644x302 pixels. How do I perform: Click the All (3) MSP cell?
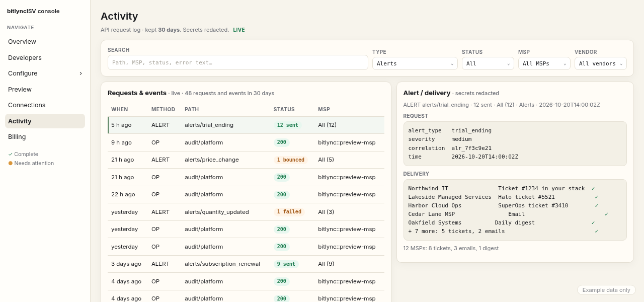[x=326, y=212]
